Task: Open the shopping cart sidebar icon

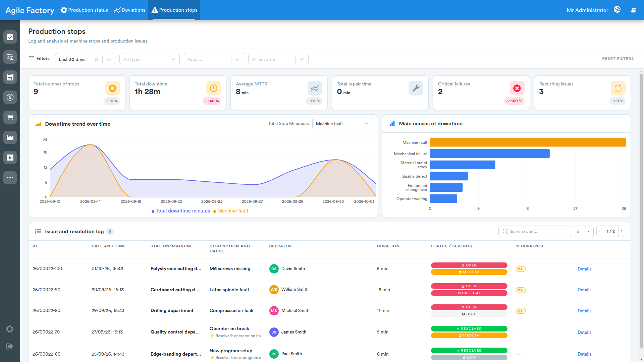Action: tap(10, 117)
